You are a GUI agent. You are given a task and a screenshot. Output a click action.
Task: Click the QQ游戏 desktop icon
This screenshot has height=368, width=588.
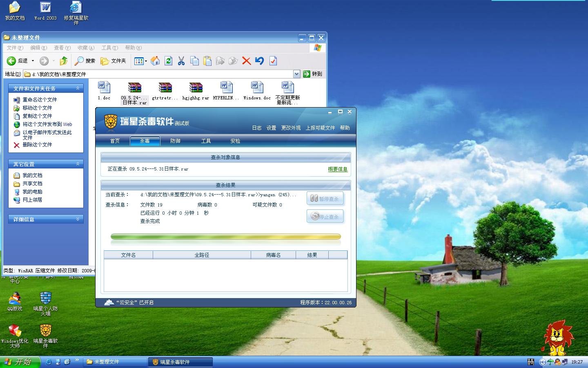pos(15,298)
